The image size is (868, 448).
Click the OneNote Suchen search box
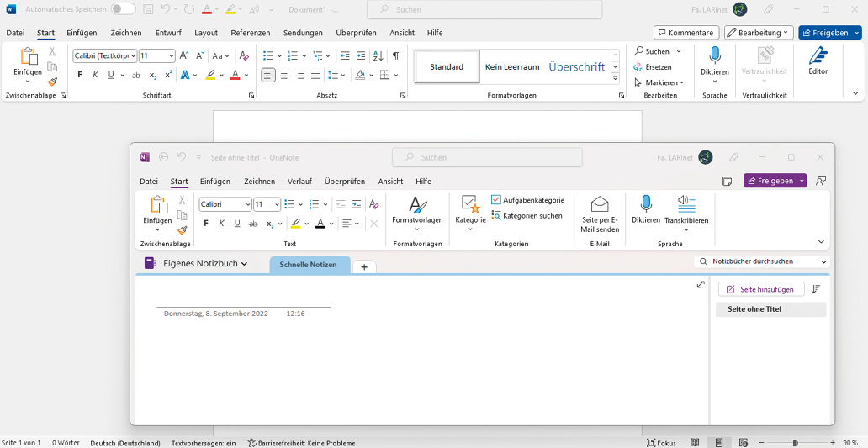(x=487, y=157)
